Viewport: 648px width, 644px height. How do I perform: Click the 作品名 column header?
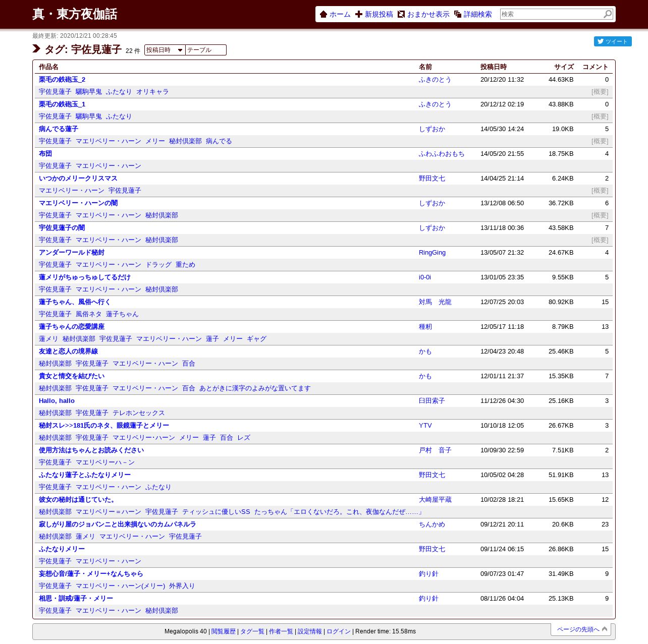[x=48, y=67]
